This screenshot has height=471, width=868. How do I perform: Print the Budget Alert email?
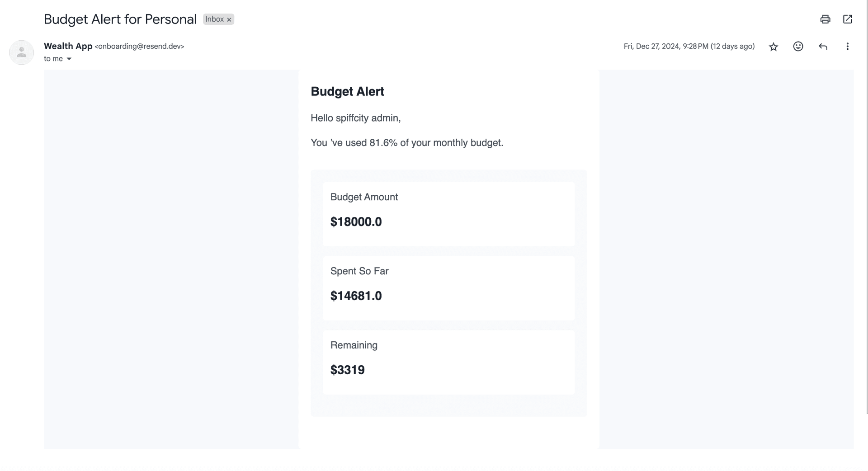[825, 19]
